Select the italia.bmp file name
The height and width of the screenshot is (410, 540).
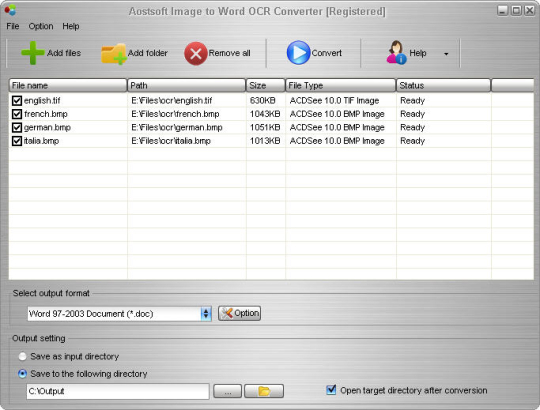click(x=41, y=141)
